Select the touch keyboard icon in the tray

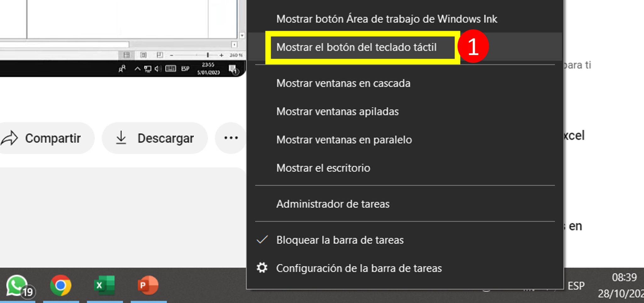(170, 68)
